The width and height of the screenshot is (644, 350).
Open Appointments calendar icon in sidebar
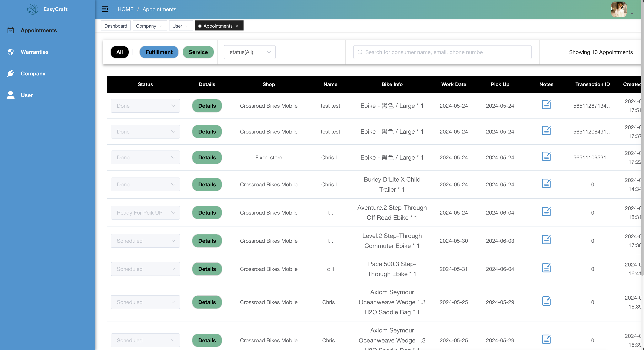[10, 30]
